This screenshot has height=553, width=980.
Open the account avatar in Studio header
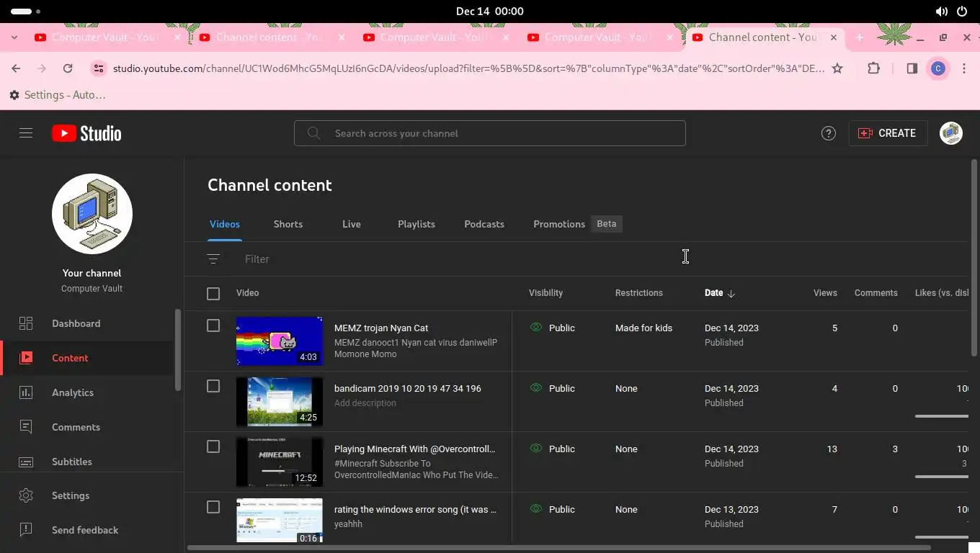tap(951, 133)
